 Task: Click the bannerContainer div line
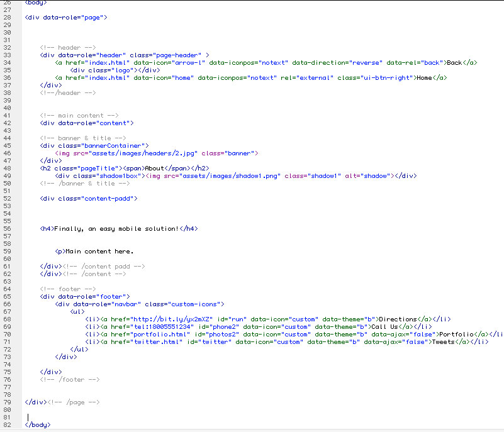(x=94, y=146)
